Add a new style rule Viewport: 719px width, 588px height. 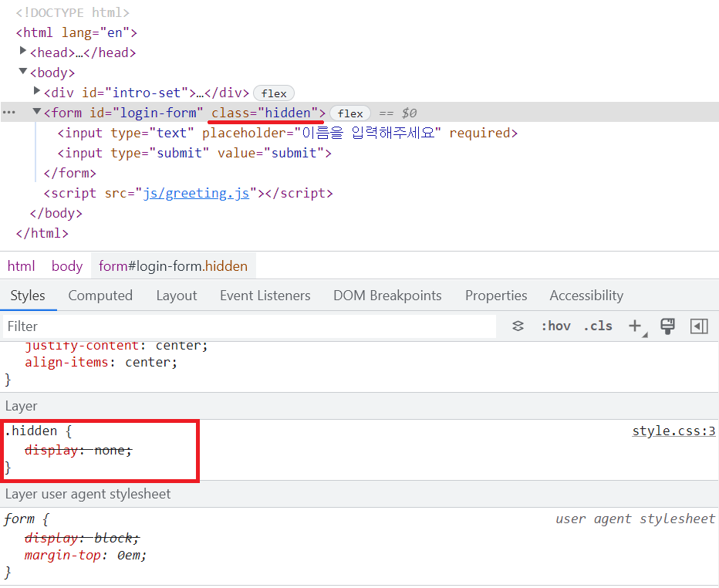(636, 326)
